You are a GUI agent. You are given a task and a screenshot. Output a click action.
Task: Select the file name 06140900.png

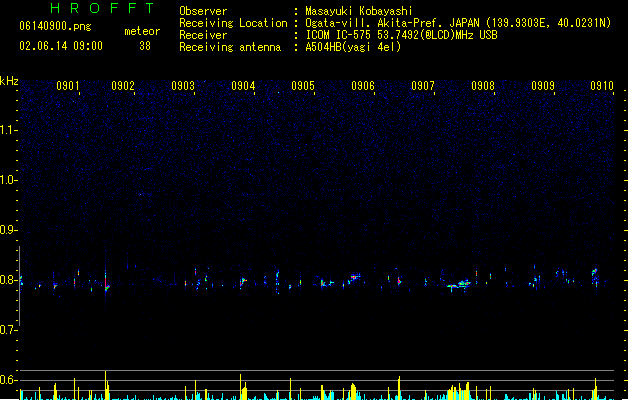55,26
